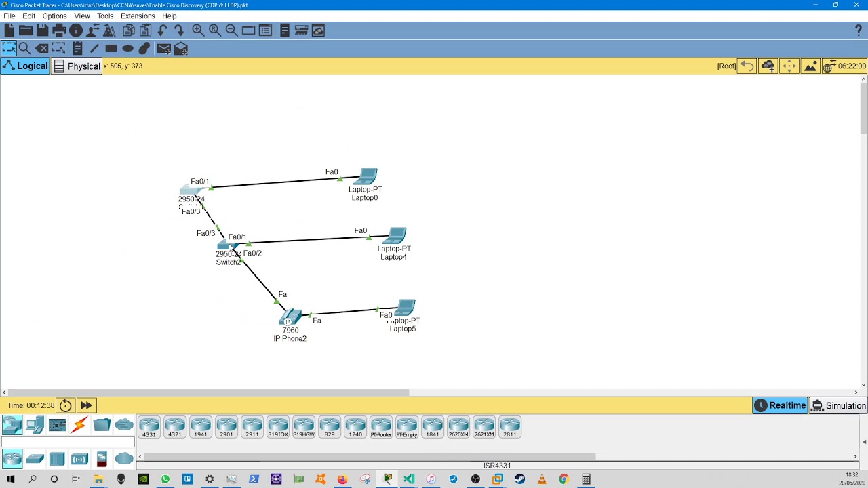Open the Tools menu
Screen dimensions: 868x488
[105, 16]
